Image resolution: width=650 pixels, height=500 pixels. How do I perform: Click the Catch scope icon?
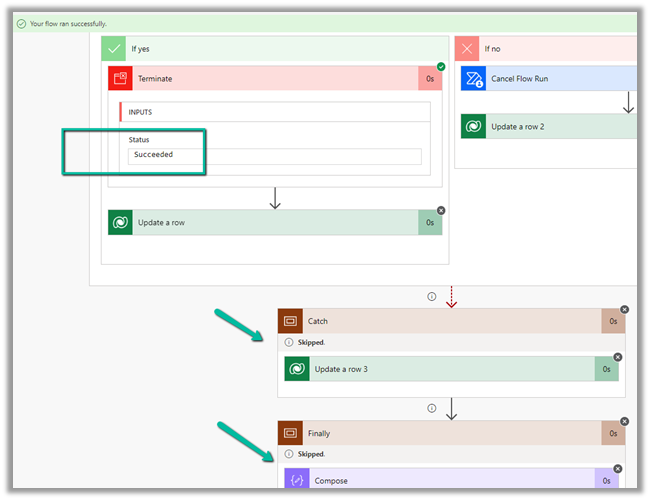click(290, 321)
